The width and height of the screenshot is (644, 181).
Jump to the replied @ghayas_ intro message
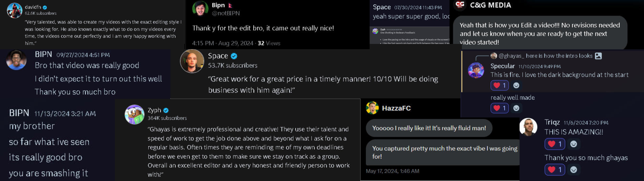[x=545, y=56]
